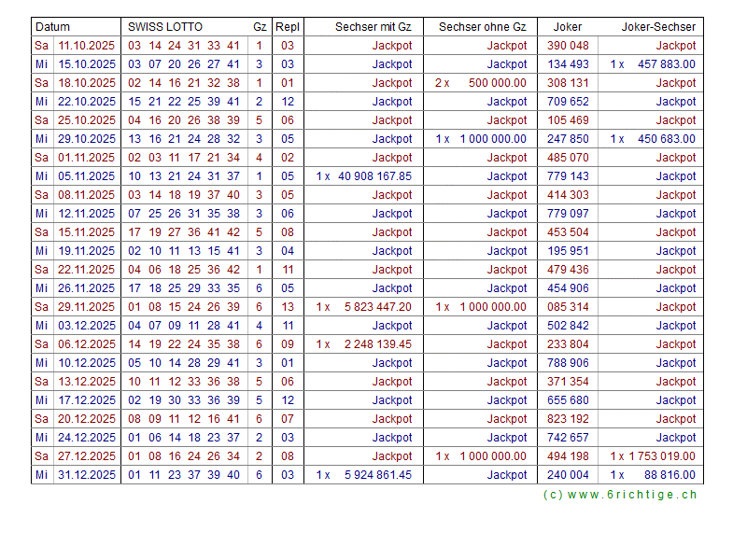The height and width of the screenshot is (560, 747).
Task: Click the 88 816.00 Joker-Sechser amount
Action: click(669, 475)
